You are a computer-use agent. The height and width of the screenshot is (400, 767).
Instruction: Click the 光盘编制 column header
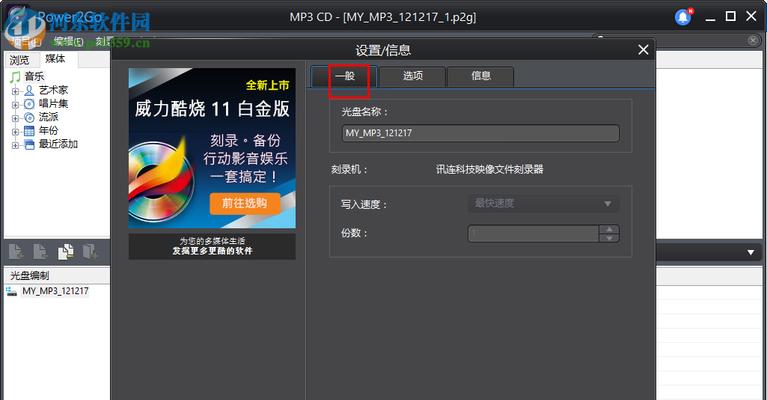coord(57,275)
